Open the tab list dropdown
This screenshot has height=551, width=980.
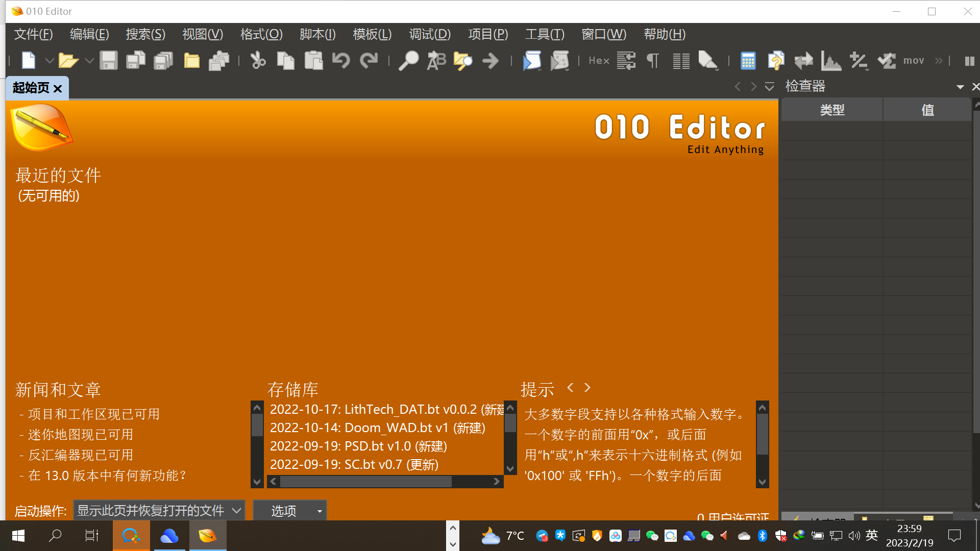click(x=770, y=87)
